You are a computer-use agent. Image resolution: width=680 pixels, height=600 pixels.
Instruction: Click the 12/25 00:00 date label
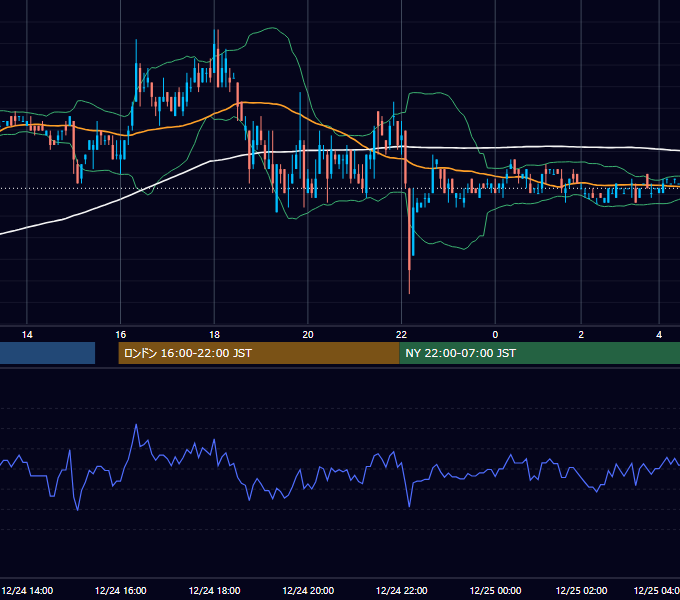pyautogui.click(x=495, y=591)
